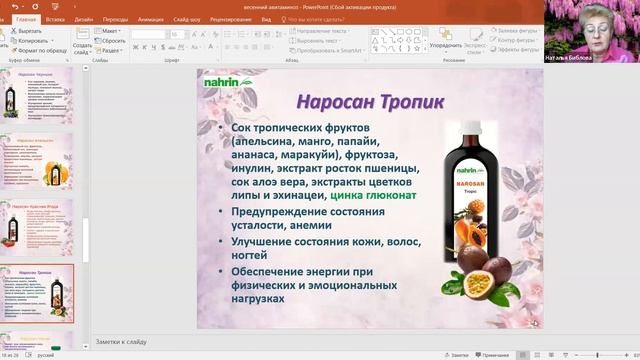
Task: Select slide thumbnail with orange bottle
Action: tap(37, 162)
